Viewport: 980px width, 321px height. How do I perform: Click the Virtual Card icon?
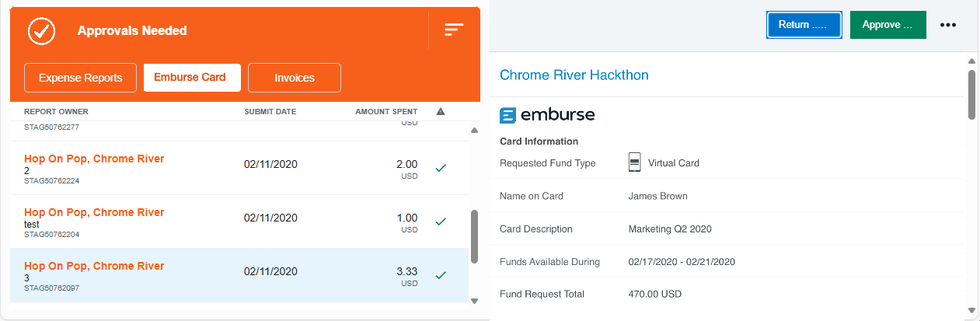click(x=634, y=163)
